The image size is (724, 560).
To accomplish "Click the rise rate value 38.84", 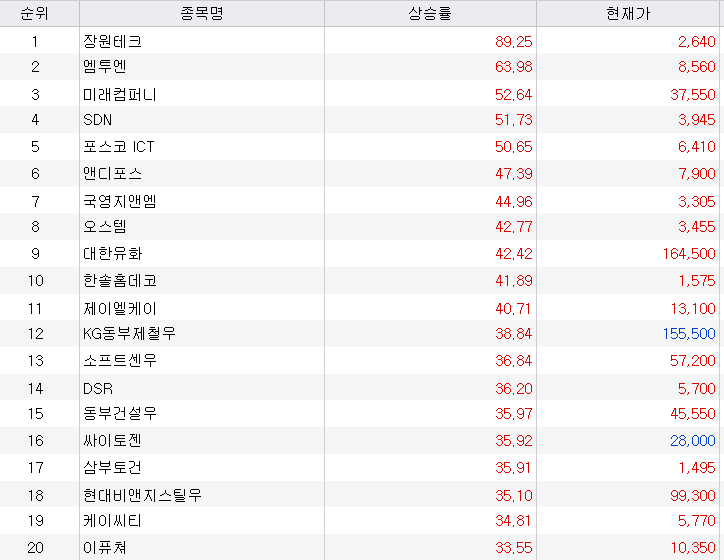I will pyautogui.click(x=513, y=333).
